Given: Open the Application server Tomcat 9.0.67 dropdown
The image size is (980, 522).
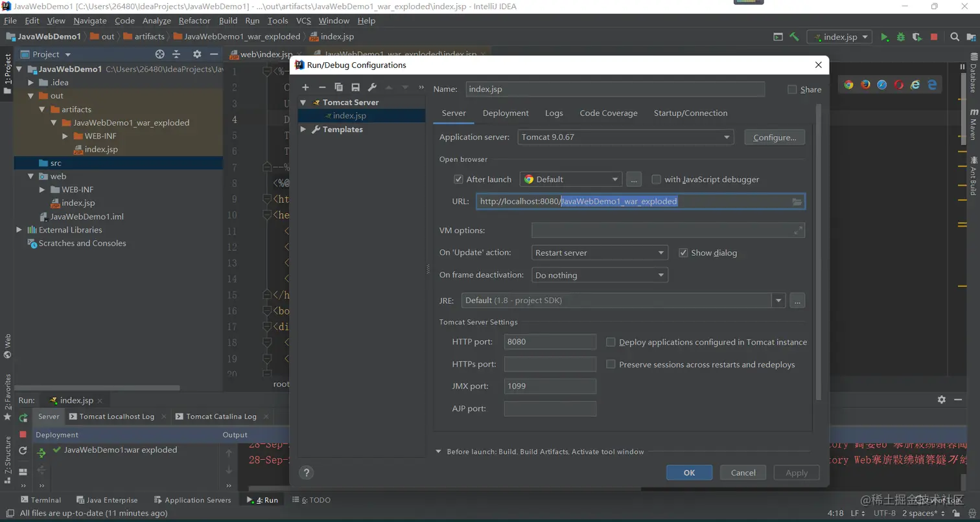Looking at the screenshot, I should click(625, 137).
